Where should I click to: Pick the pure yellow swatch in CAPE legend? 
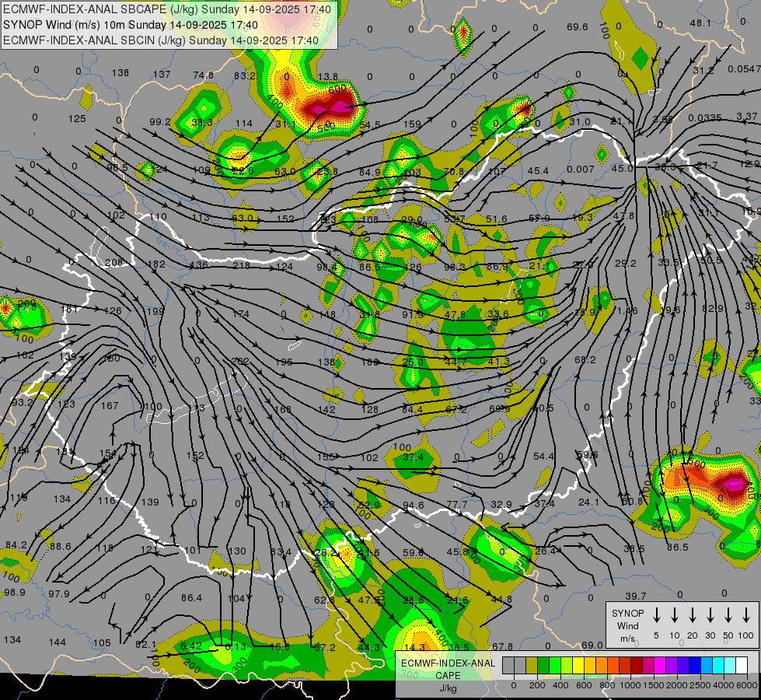[x=578, y=665]
